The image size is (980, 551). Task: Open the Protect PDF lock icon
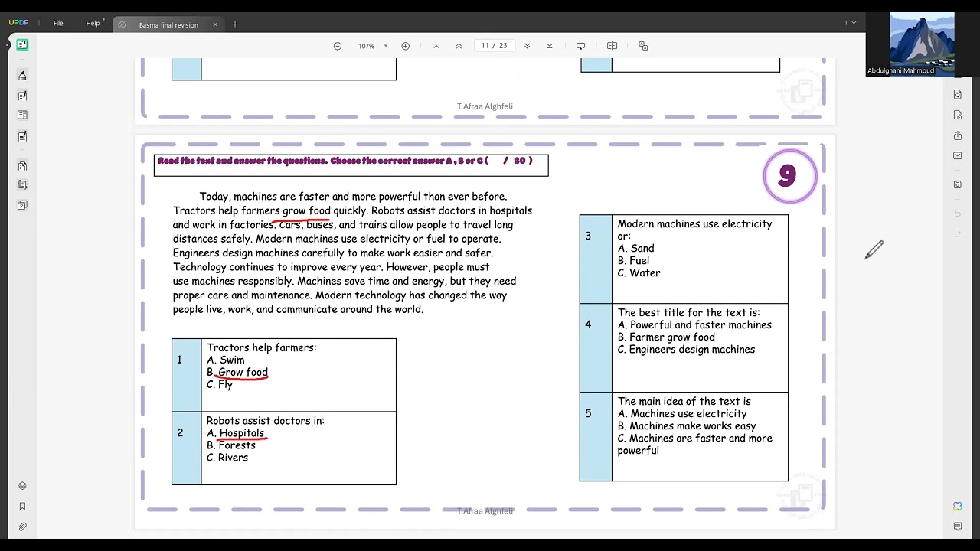coord(957,115)
